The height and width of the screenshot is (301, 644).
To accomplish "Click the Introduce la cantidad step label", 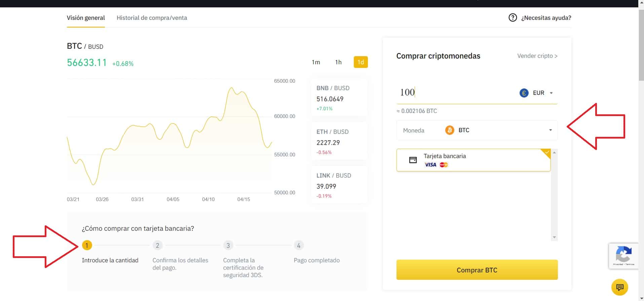I will [x=110, y=260].
